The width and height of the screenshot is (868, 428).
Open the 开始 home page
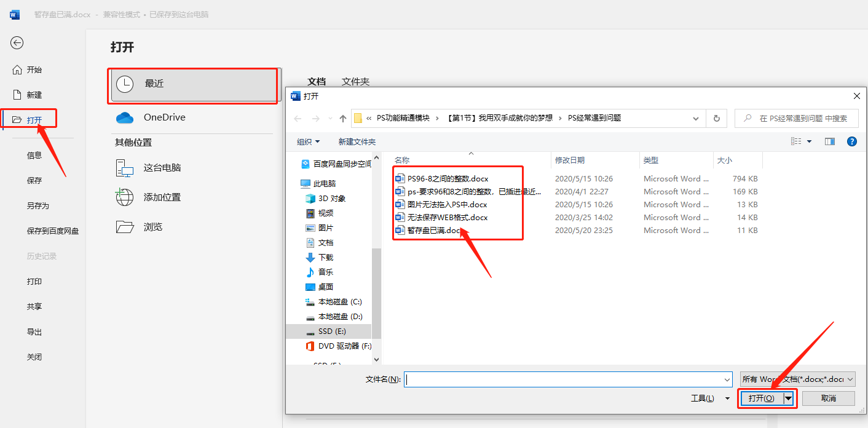[x=28, y=69]
